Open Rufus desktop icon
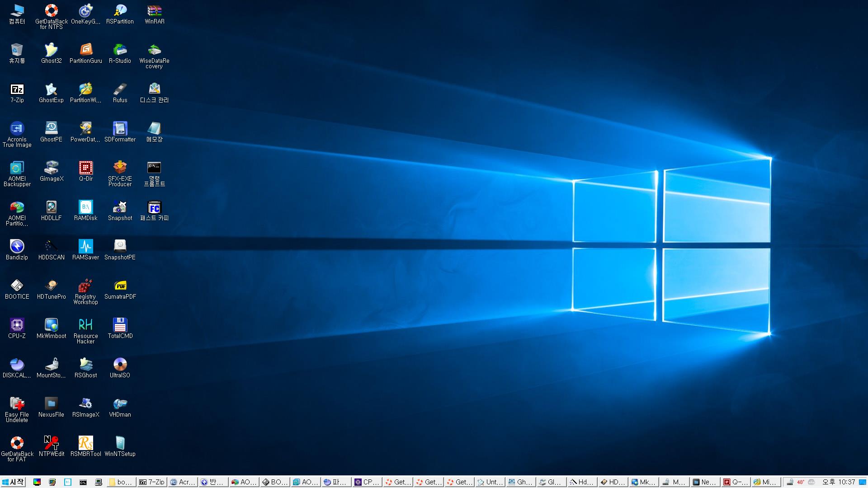 point(120,93)
